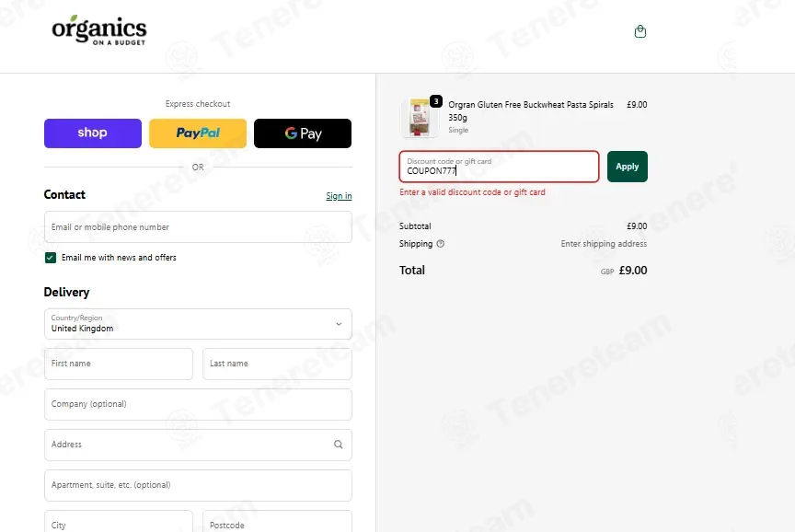Image resolution: width=795 pixels, height=532 pixels.
Task: Click the address search magnifier icon
Action: click(339, 445)
